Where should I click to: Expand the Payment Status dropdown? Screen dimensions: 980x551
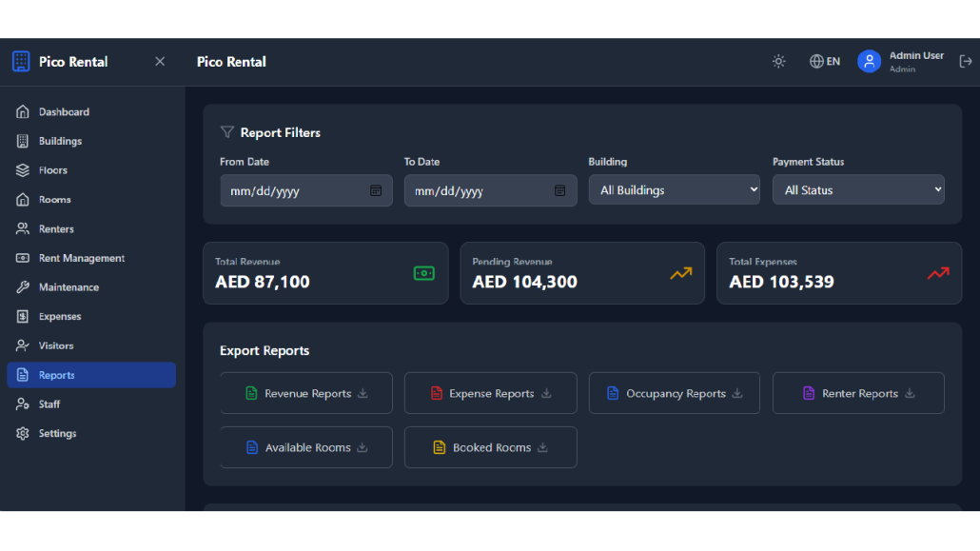click(x=858, y=190)
